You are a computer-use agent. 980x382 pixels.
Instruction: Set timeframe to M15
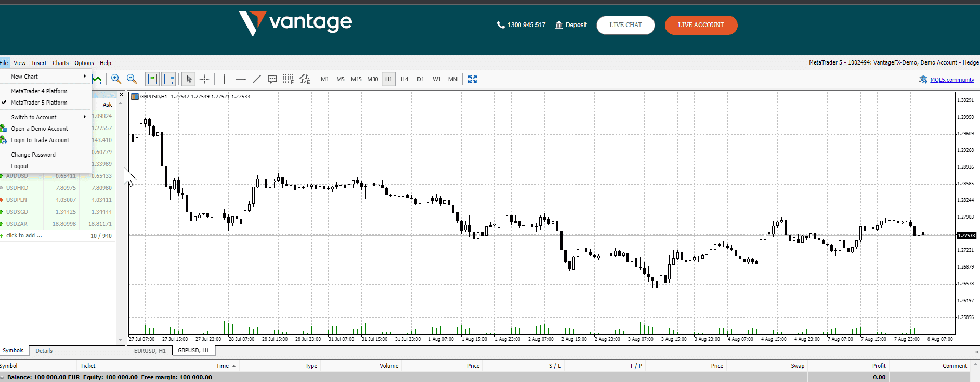pyautogui.click(x=356, y=79)
